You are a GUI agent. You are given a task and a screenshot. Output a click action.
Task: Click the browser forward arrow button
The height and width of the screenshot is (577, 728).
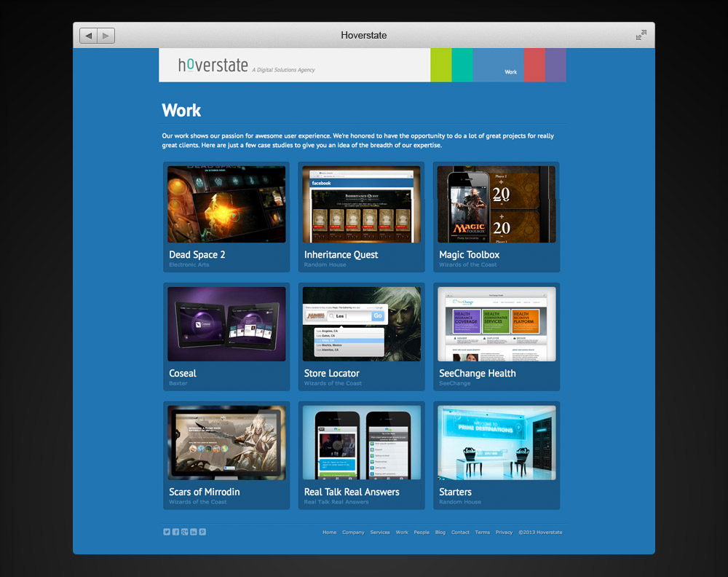coord(106,36)
